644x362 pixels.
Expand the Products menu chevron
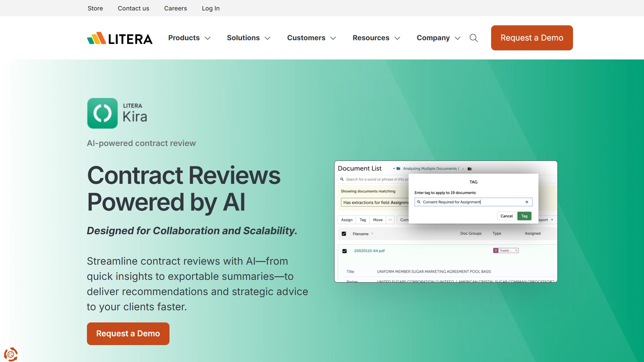(x=208, y=38)
